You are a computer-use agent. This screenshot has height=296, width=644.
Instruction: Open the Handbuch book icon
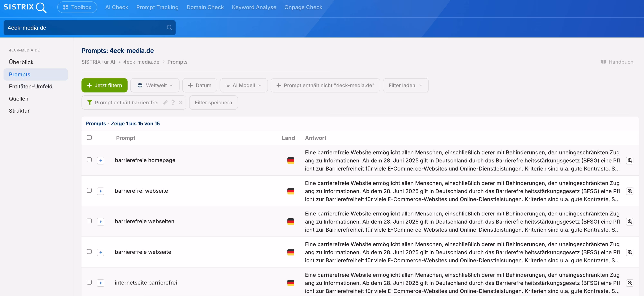(x=603, y=62)
